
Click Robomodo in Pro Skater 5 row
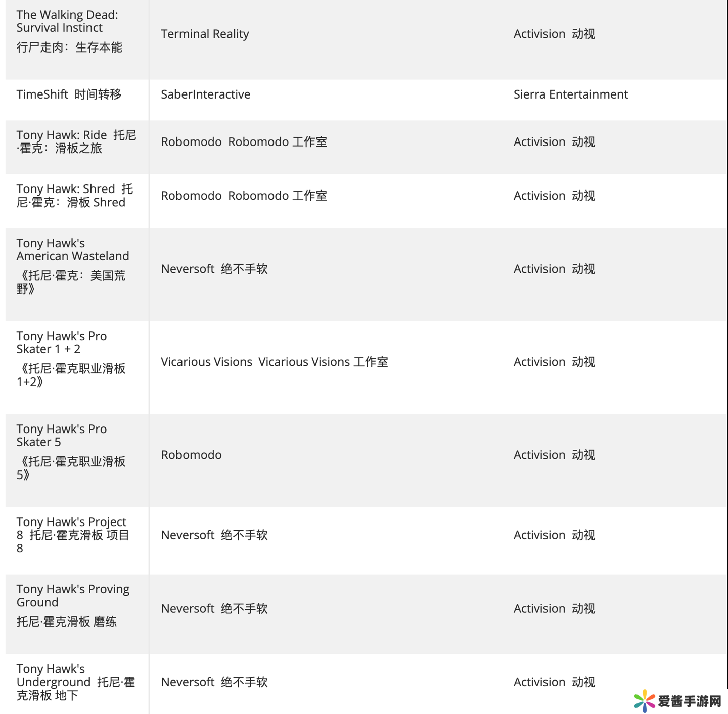click(x=191, y=455)
